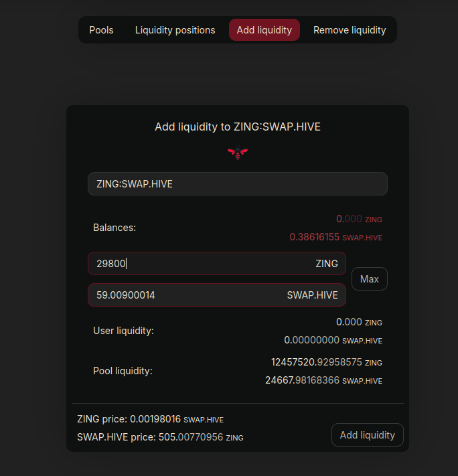This screenshot has width=458, height=476.
Task: Switch to Liquidity positions tab
Action: coord(175,30)
